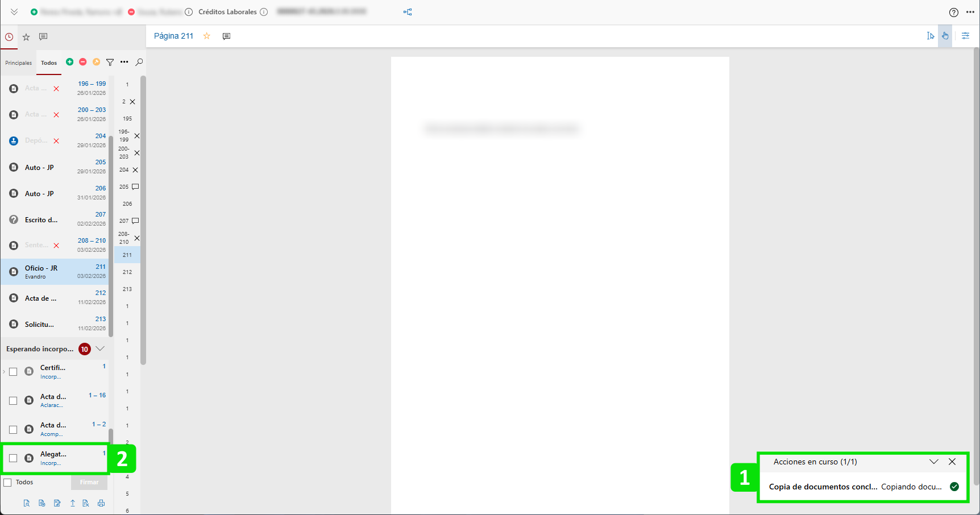Mark Página 211 as favorite with star

point(207,36)
